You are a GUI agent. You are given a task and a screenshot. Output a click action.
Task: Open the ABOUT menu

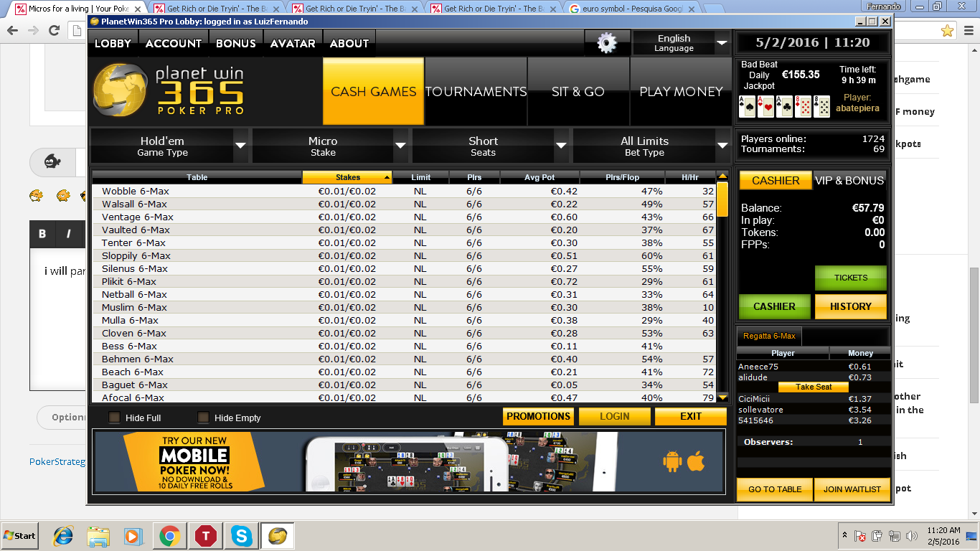(349, 43)
